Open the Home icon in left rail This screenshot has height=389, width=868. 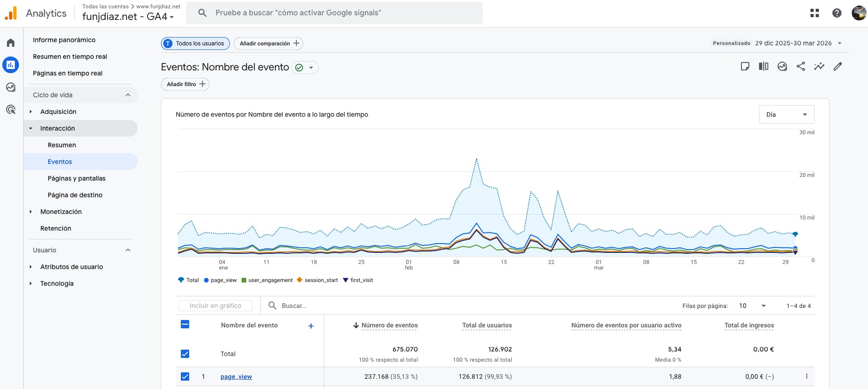point(11,43)
